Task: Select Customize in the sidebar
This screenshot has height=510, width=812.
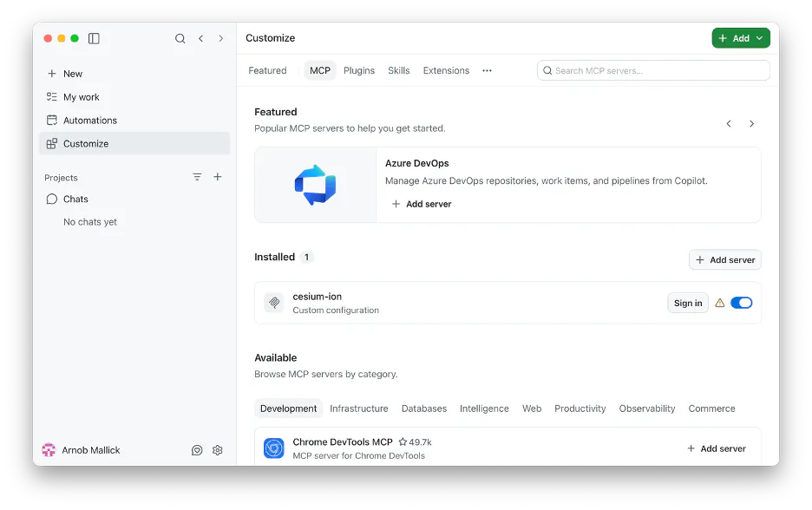Action: click(134, 143)
